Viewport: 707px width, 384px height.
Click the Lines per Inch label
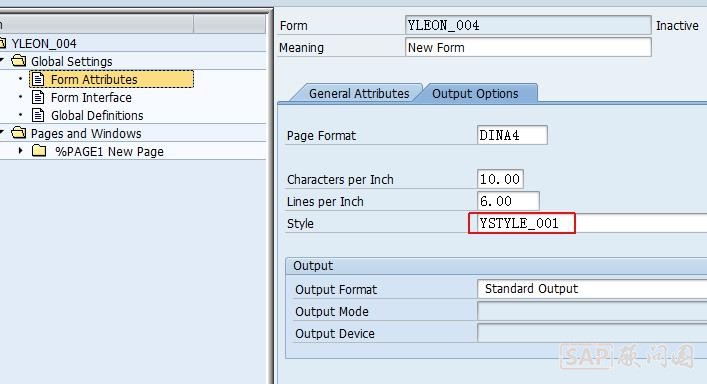point(325,201)
